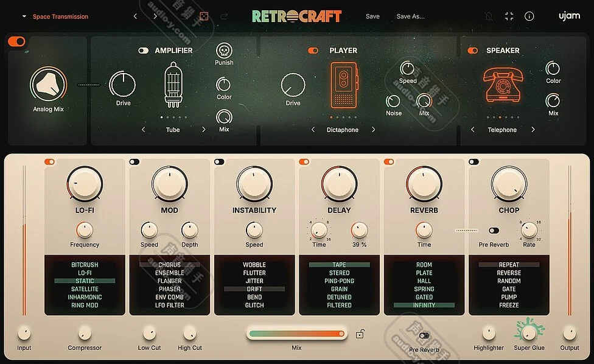The image size is (594, 364).
Task: Turn on the MOD module switch
Action: pos(134,162)
